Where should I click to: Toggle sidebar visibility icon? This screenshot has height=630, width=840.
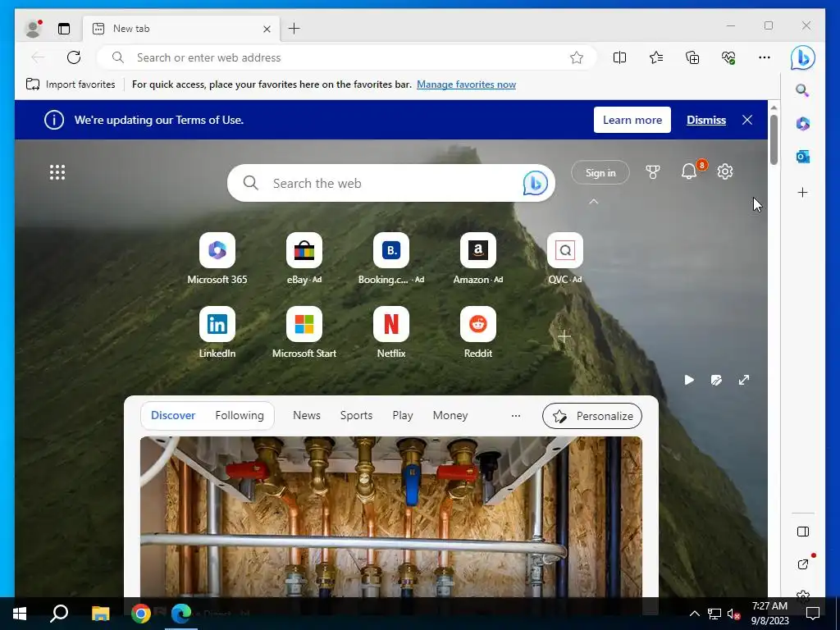pyautogui.click(x=802, y=532)
